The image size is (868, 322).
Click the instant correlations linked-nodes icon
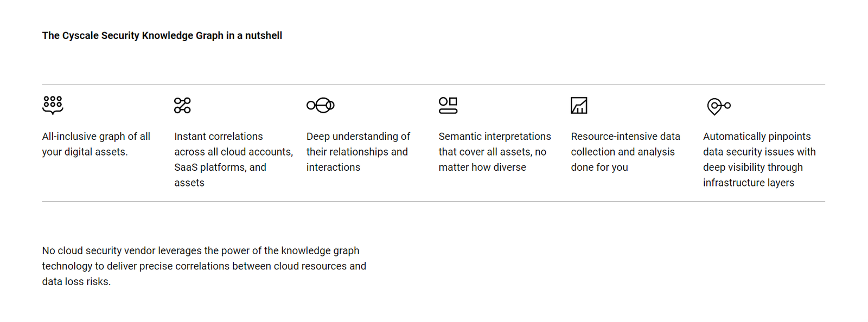182,105
